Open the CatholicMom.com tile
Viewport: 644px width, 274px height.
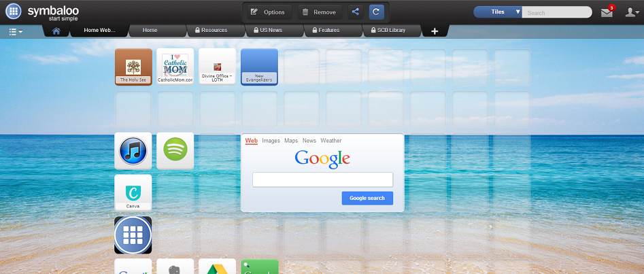[175, 67]
